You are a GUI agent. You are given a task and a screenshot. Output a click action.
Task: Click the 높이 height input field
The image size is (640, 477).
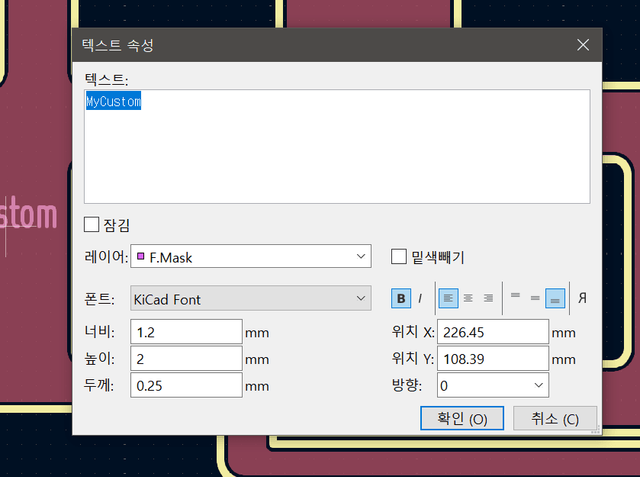[187, 358]
